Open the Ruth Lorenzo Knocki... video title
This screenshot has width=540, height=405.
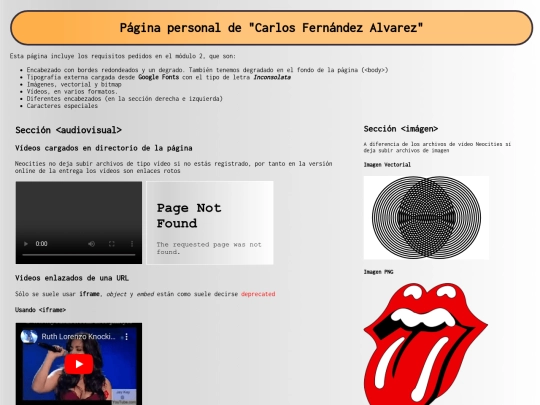(78, 336)
